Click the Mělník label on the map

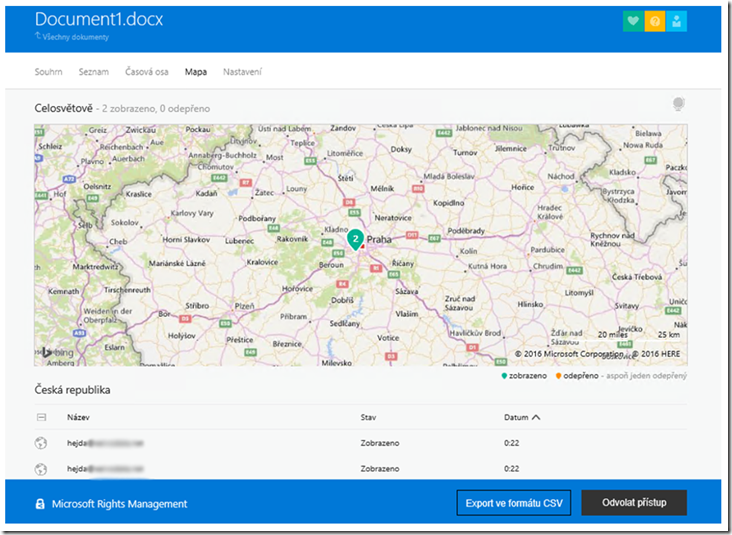click(x=382, y=189)
